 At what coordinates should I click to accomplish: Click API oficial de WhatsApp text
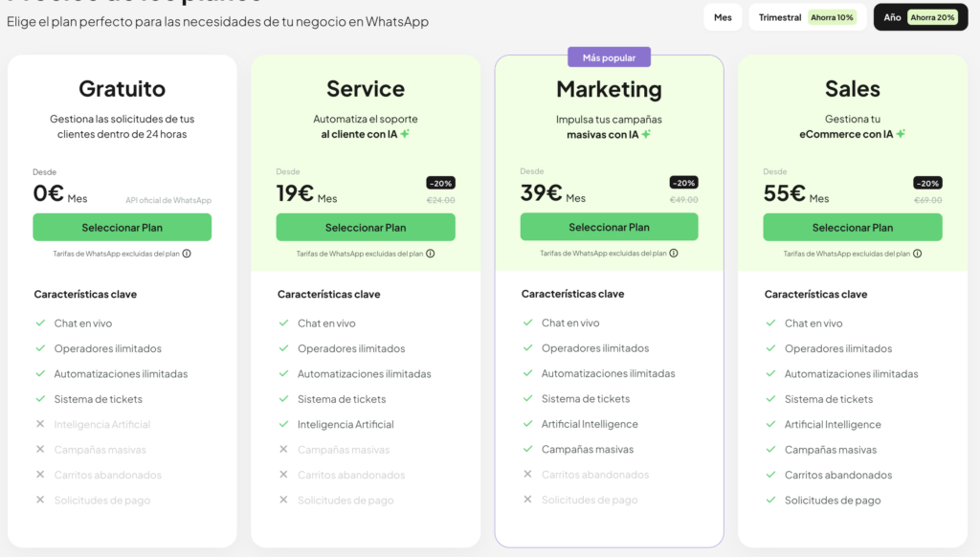[x=168, y=200]
